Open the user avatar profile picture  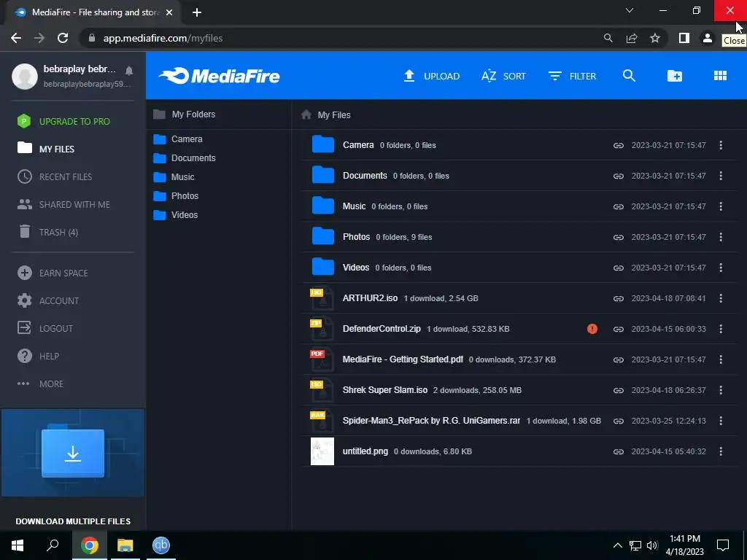click(25, 76)
